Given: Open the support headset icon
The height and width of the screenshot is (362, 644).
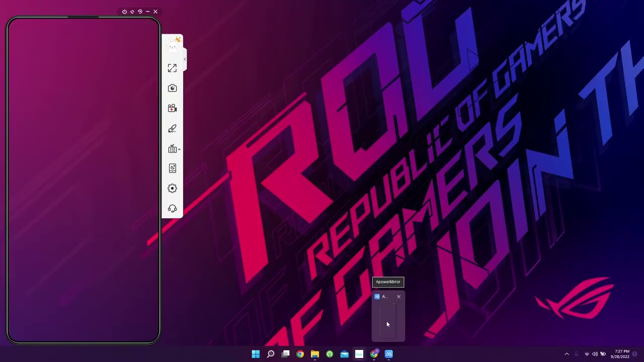Looking at the screenshot, I should 172,209.
